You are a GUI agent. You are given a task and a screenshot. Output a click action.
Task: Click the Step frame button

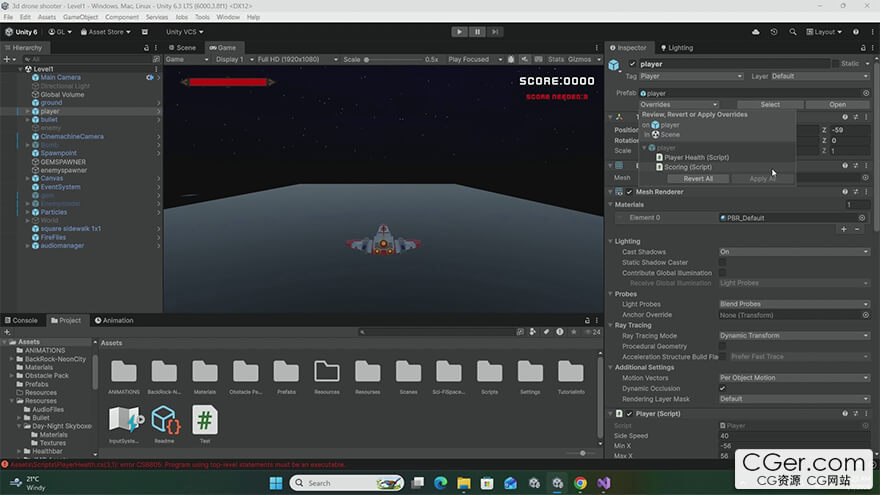495,32
